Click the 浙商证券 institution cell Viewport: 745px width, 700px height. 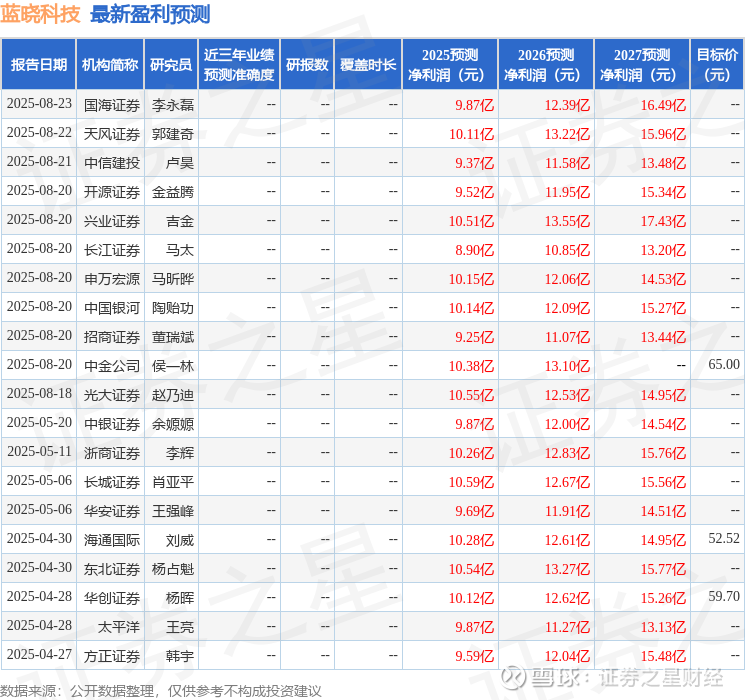pyautogui.click(x=112, y=453)
